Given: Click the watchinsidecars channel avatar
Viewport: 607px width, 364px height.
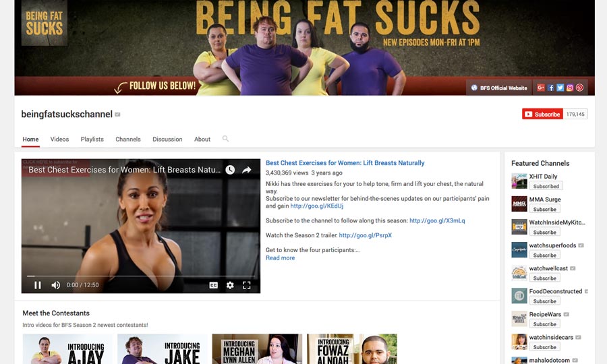Looking at the screenshot, I should pyautogui.click(x=519, y=342).
